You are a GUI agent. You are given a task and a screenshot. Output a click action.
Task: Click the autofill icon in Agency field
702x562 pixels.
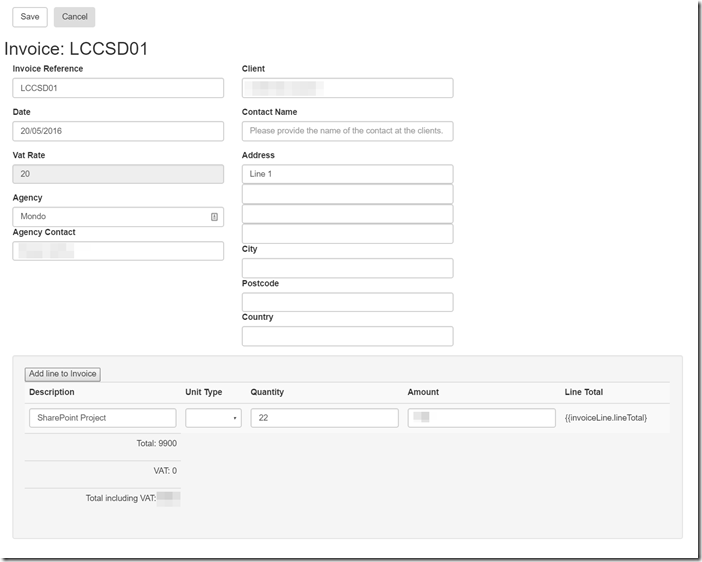(214, 217)
